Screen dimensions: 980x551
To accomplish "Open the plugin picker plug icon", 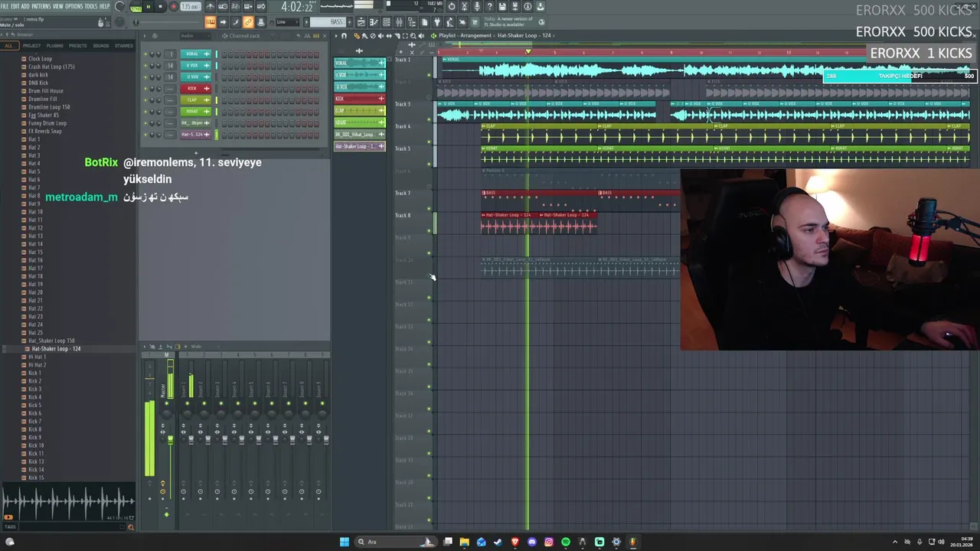I will (x=436, y=22).
